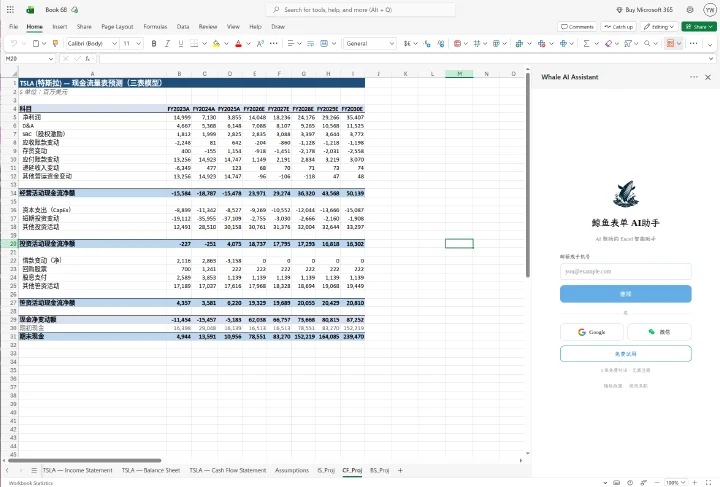Image resolution: width=720 pixels, height=487 pixels.
Task: Open ribbon overflow ellipsis at far right
Action: click(693, 44)
